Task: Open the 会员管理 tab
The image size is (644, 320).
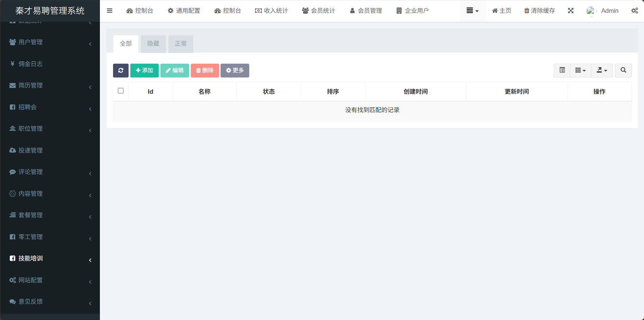Action: tap(366, 11)
